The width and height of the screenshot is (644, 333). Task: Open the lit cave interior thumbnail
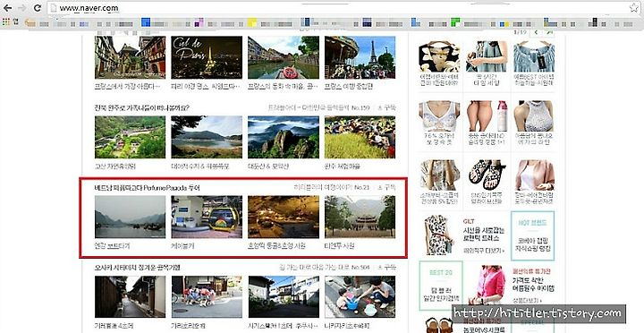284,217
